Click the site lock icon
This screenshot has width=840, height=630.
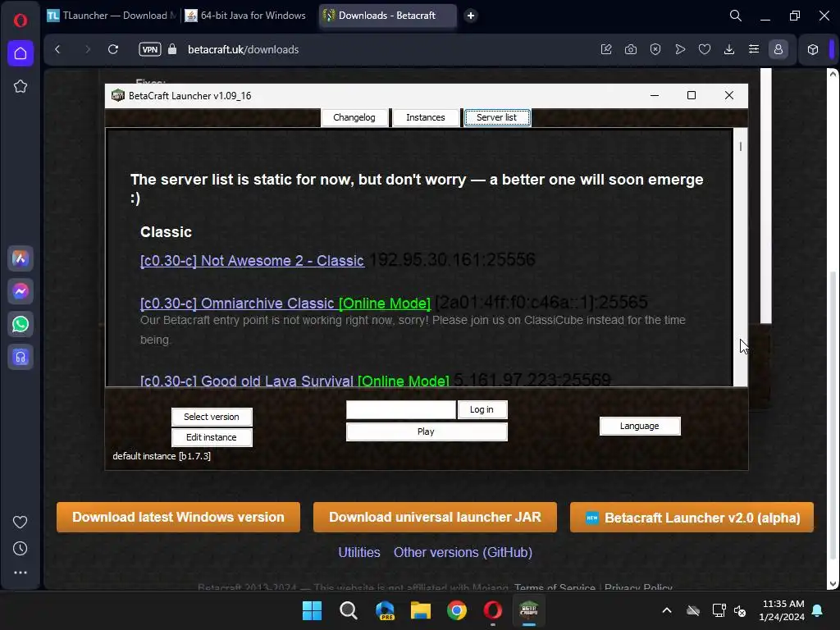(x=172, y=49)
